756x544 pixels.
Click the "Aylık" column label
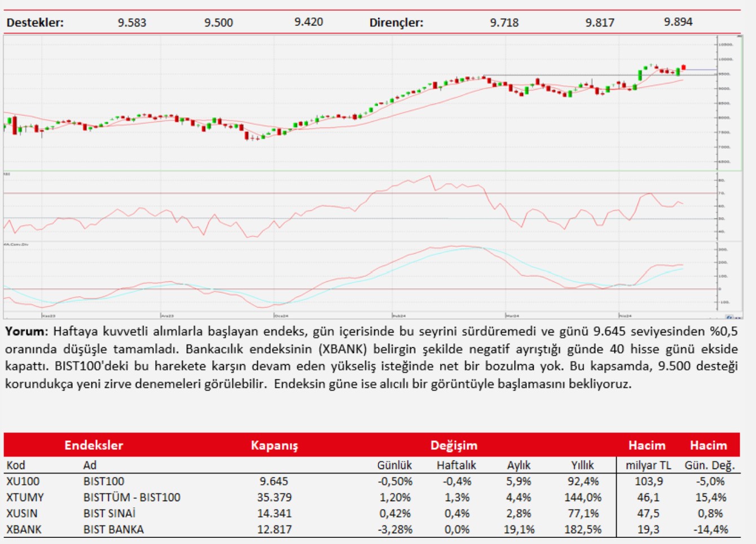(x=518, y=465)
